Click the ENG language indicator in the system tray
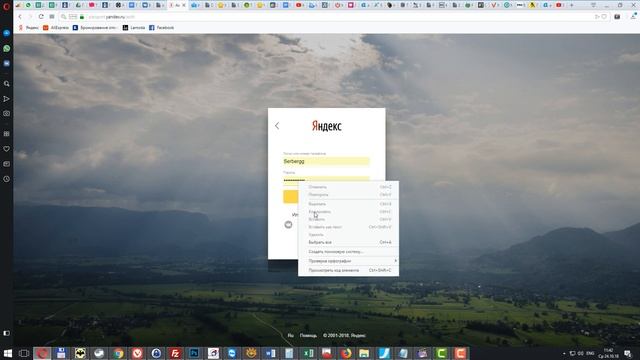 [x=590, y=353]
